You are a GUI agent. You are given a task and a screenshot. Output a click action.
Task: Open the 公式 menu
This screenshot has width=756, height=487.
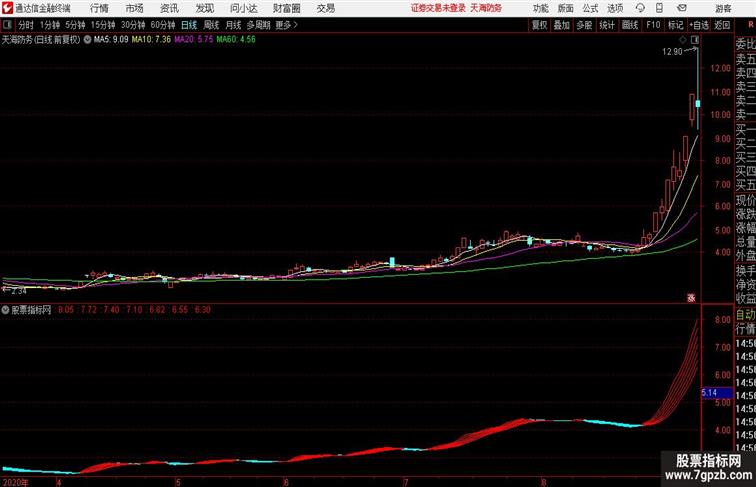coord(590,8)
